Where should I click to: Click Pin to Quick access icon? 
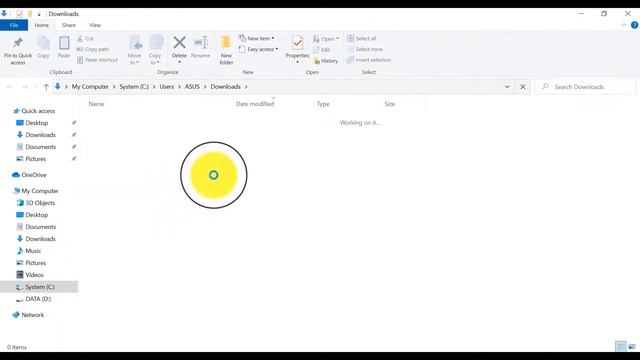pos(18,42)
